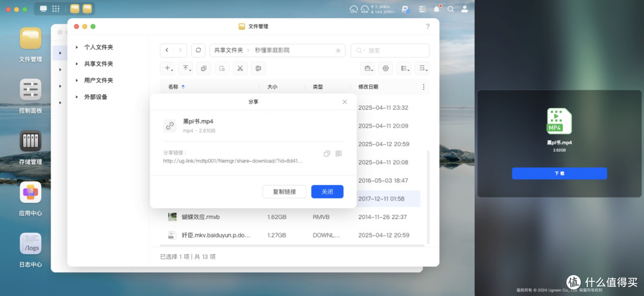Select the 奸臣.mkv.baiduyun.p.do... file row
This screenshot has height=296, width=644.
(290, 235)
